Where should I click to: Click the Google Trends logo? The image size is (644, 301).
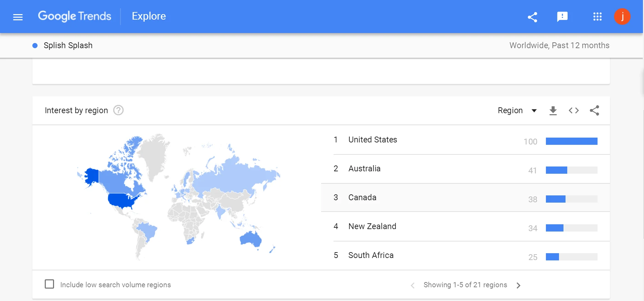point(74,16)
